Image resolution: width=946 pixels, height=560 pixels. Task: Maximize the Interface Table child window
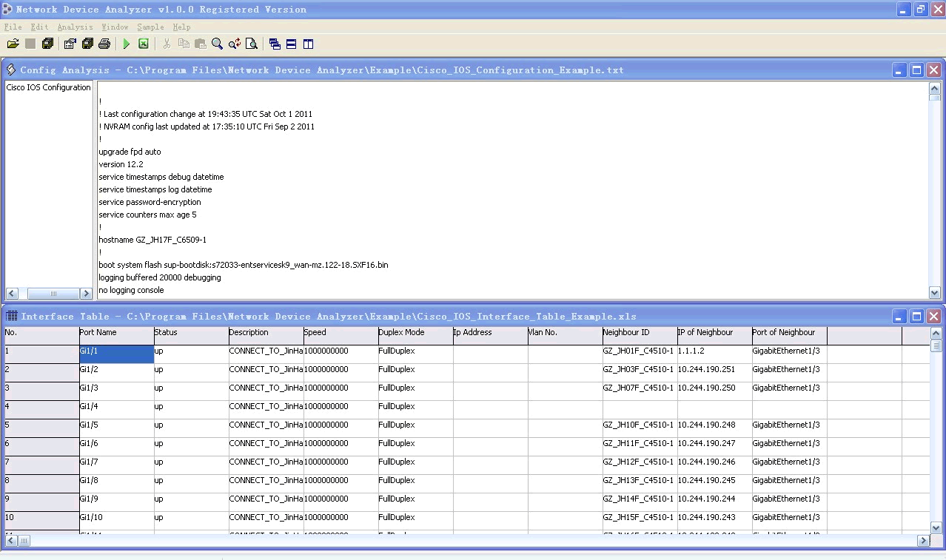pos(916,317)
